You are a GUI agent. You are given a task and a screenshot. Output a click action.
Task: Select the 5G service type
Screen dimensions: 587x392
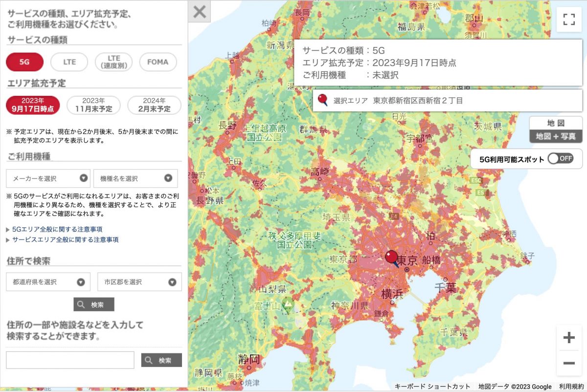click(24, 62)
